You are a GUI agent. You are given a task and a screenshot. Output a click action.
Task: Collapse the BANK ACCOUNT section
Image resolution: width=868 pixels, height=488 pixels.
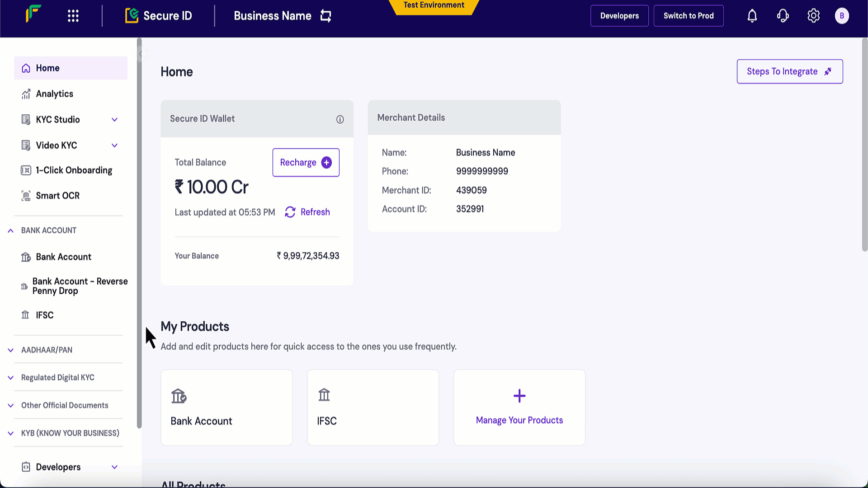pyautogui.click(x=10, y=230)
